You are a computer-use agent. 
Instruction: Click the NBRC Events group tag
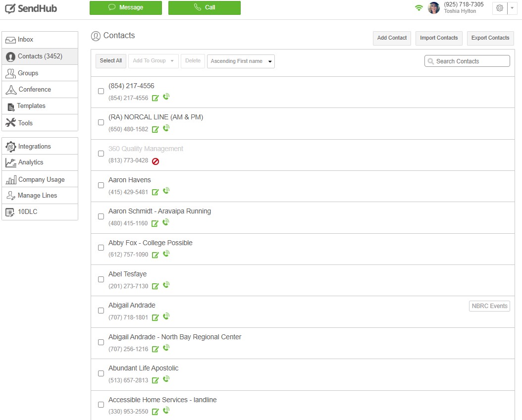tap(489, 306)
